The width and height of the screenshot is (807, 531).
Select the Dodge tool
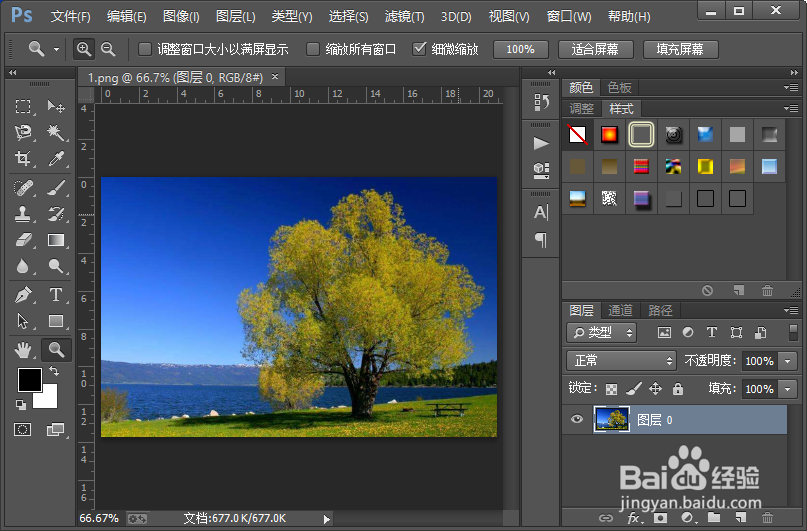[x=56, y=266]
